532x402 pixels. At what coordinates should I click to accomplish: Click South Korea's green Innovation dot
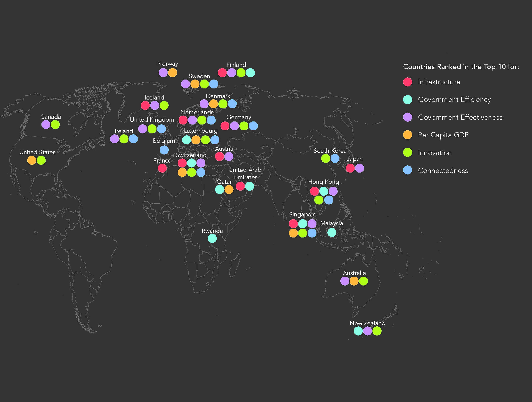[x=326, y=158]
